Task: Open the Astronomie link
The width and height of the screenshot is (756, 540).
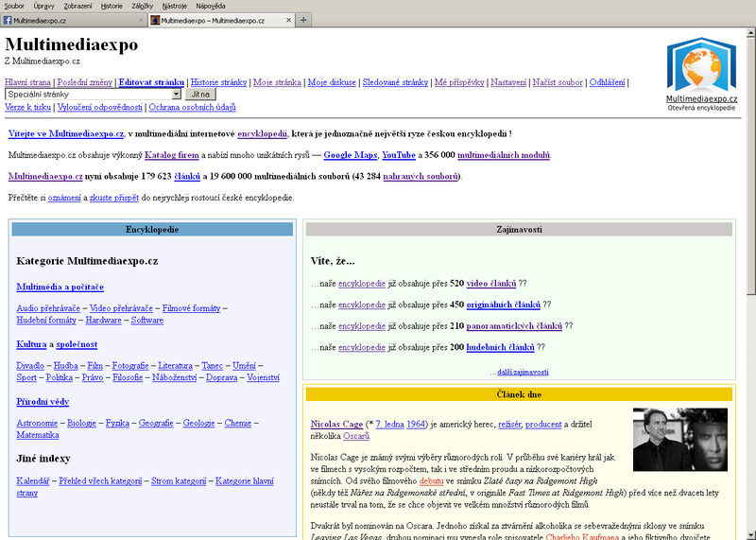Action: point(37,423)
